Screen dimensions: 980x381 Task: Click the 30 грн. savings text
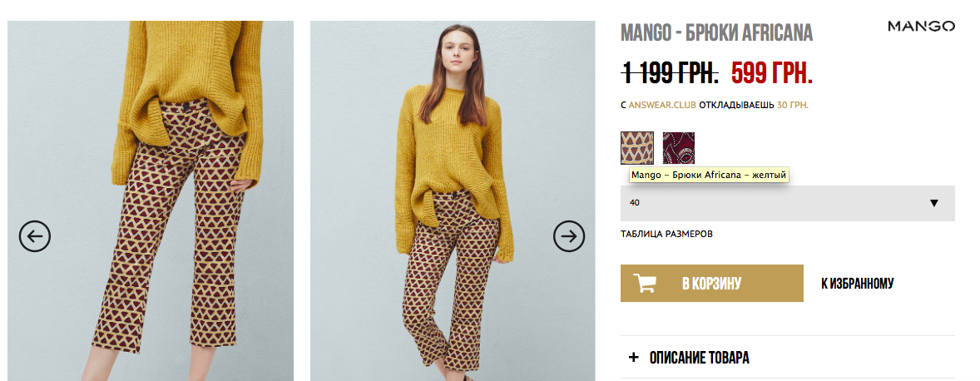(x=793, y=105)
